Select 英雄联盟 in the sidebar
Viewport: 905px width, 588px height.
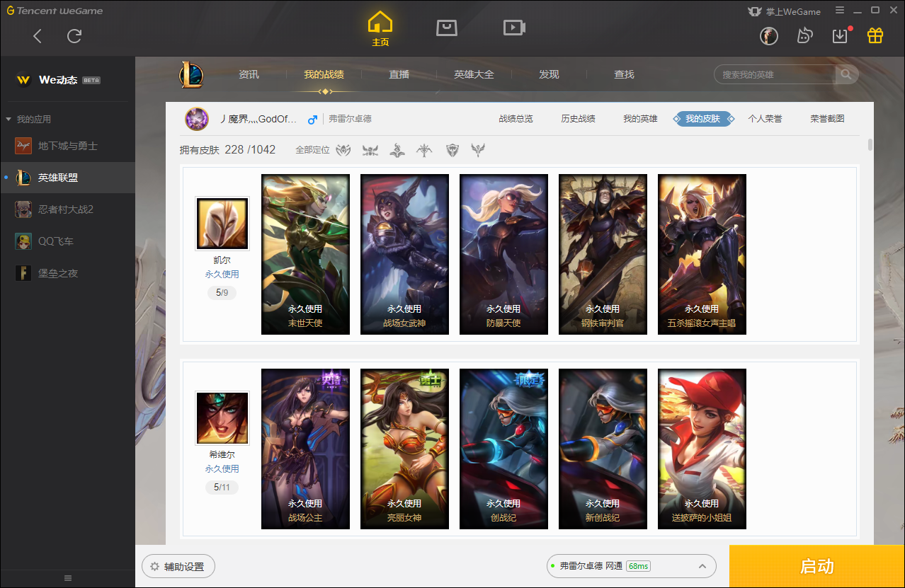click(67, 178)
